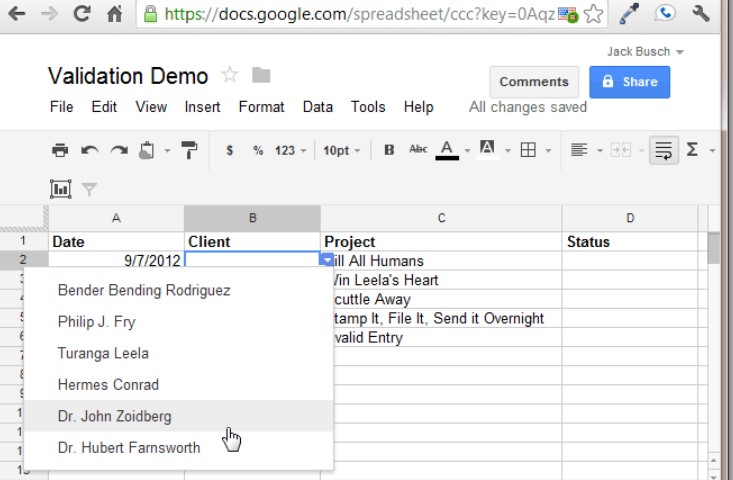This screenshot has height=480, width=733.
Task: Click the Undo arrow
Action: (89, 150)
